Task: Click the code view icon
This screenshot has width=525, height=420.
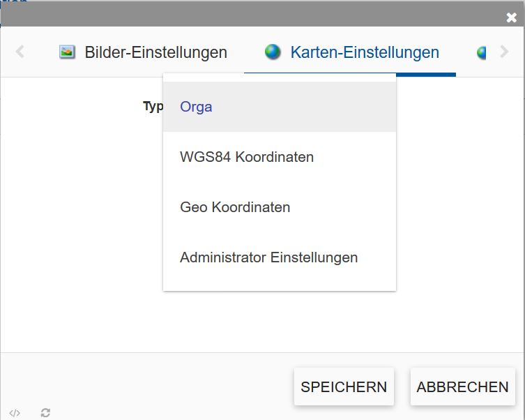Action: coord(15,412)
